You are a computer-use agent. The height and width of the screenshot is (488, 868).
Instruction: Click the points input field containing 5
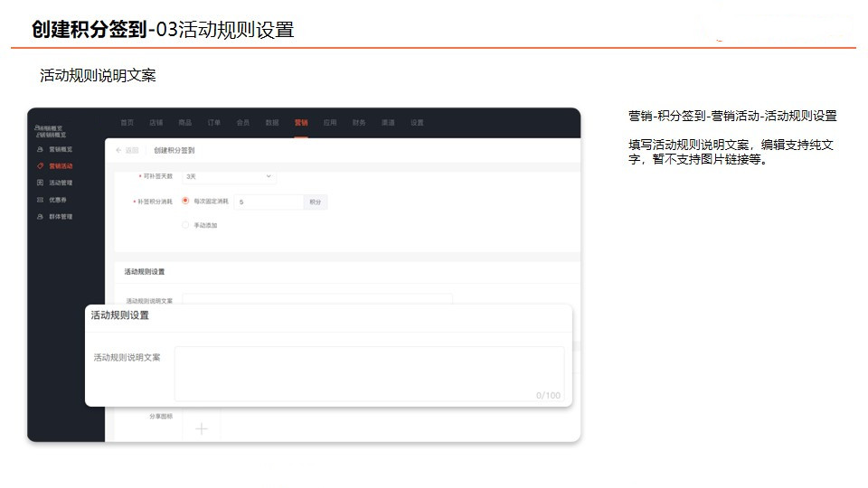(269, 202)
